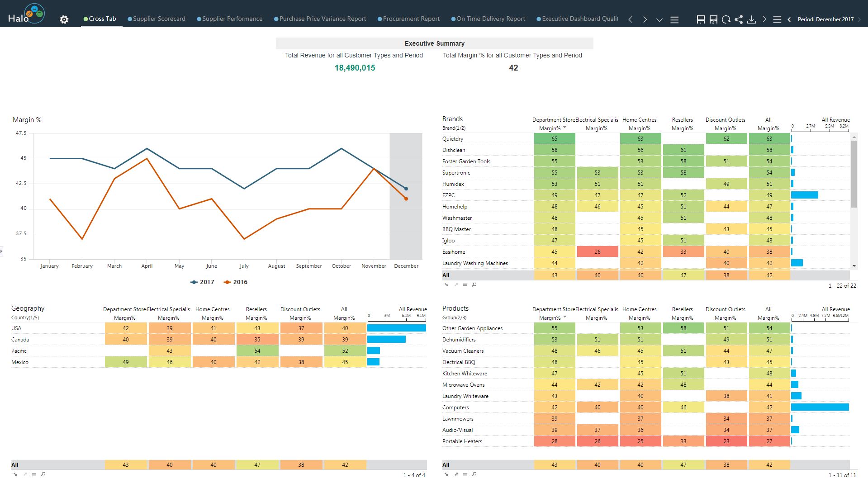The height and width of the screenshot is (488, 868).
Task: Click the Computers revenue bar
Action: pyautogui.click(x=820, y=407)
